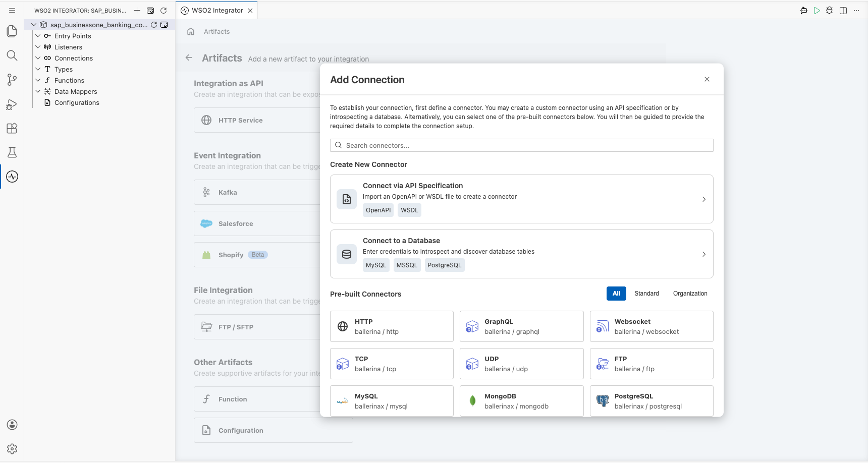Open the Search icon in activity bar

(12, 55)
